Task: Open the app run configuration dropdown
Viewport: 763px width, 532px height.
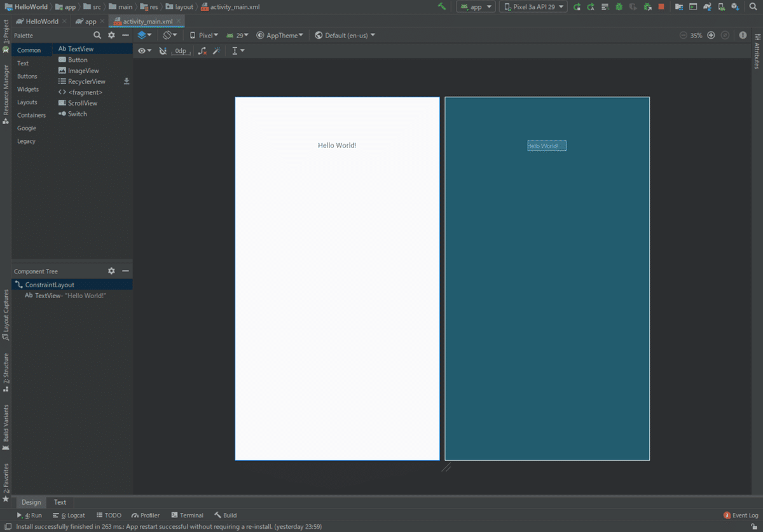Action: coord(476,7)
